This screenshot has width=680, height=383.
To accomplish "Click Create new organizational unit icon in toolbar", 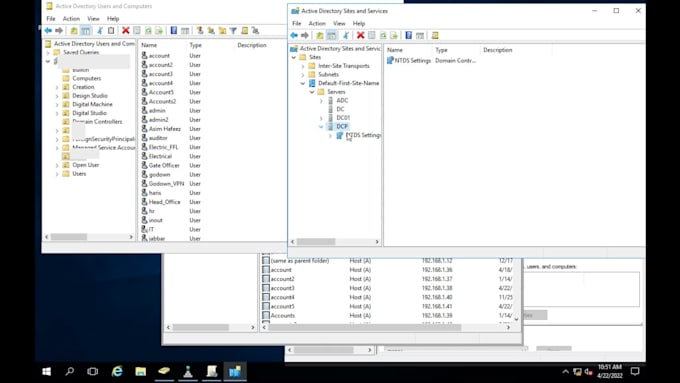I will click(222, 30).
